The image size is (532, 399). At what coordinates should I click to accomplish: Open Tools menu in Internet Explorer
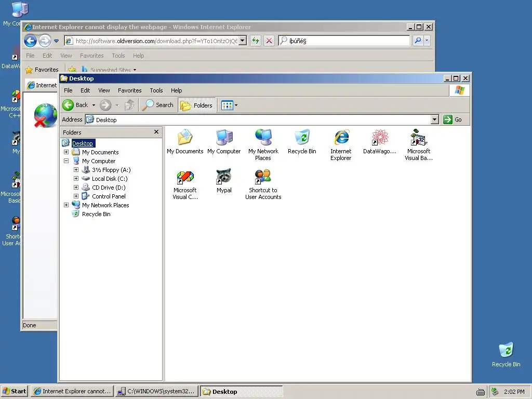[x=118, y=56]
